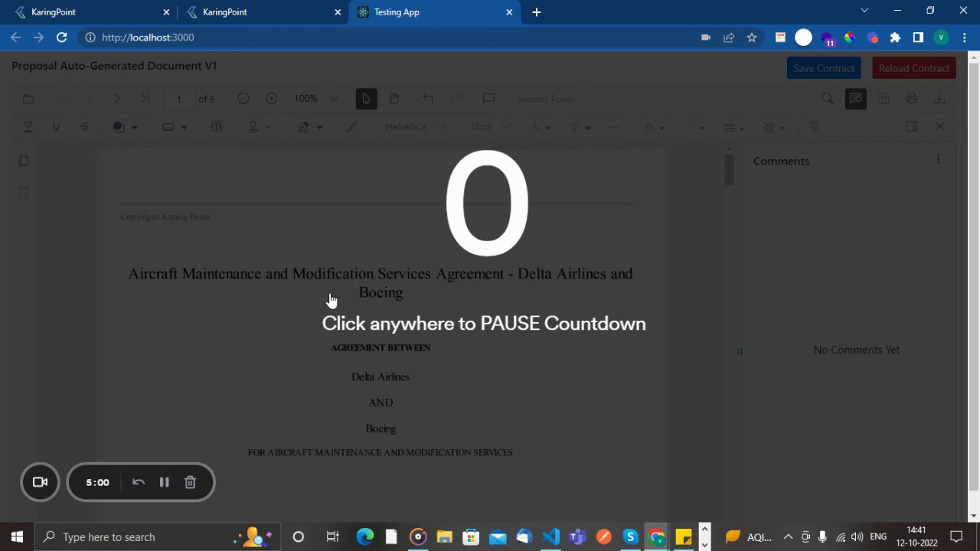This screenshot has width=980, height=551.
Task: Open the browser extensions puzzle icon
Action: pyautogui.click(x=895, y=37)
